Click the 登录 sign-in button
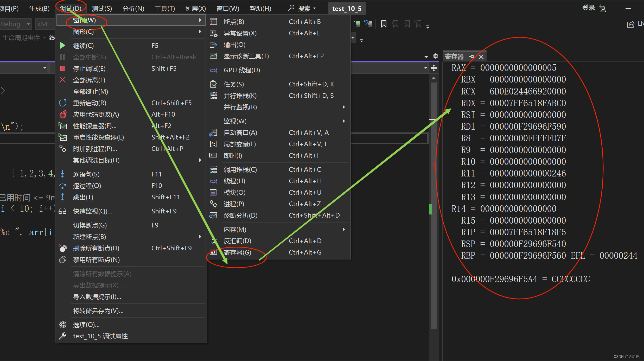This screenshot has height=361, width=644. pos(588,8)
